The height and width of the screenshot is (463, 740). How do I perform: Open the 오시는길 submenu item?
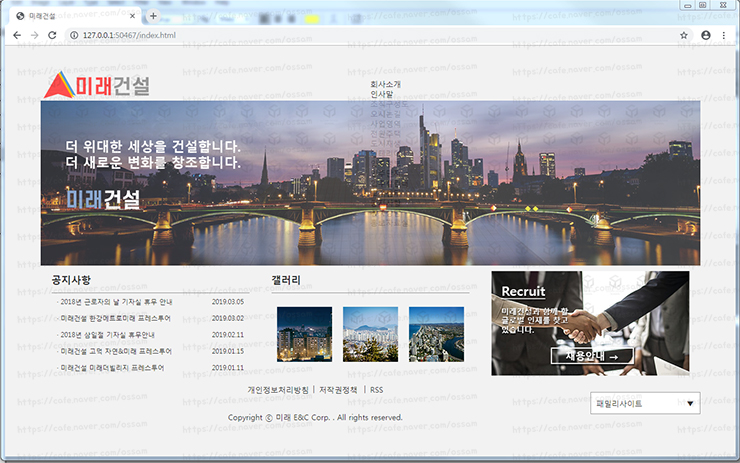pyautogui.click(x=386, y=114)
